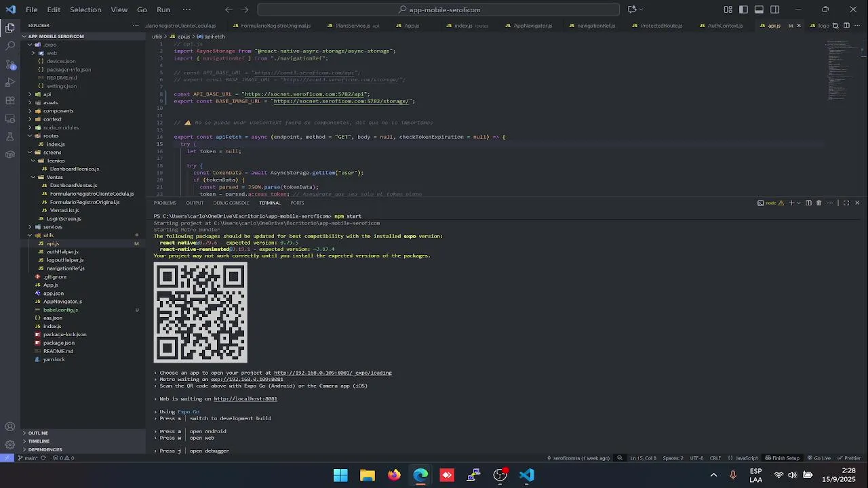The width and height of the screenshot is (868, 488).
Task: Open Firefox from the taskbar
Action: 394,475
